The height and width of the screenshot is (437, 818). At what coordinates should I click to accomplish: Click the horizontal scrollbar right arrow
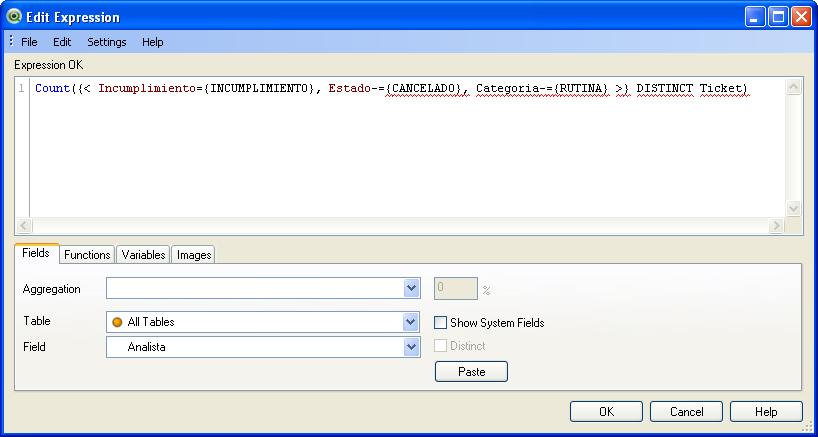[x=776, y=226]
